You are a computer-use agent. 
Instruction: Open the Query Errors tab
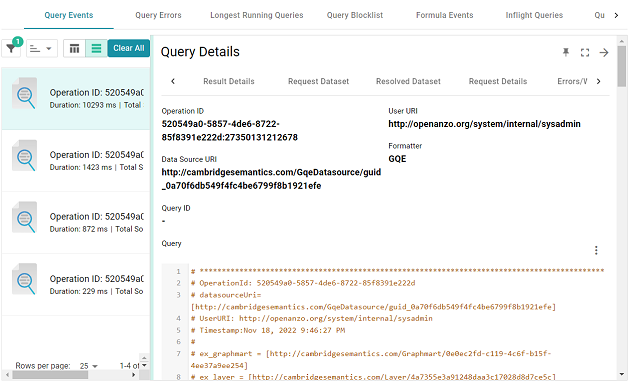tap(158, 15)
